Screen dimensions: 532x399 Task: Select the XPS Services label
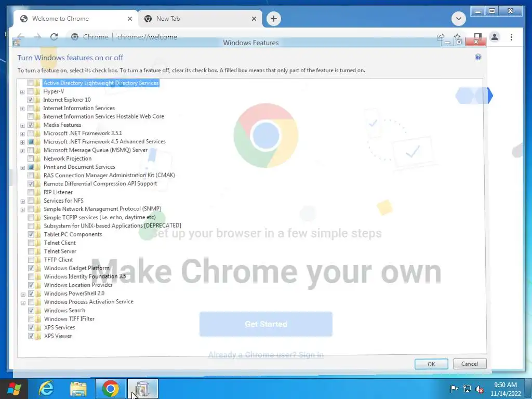click(59, 327)
